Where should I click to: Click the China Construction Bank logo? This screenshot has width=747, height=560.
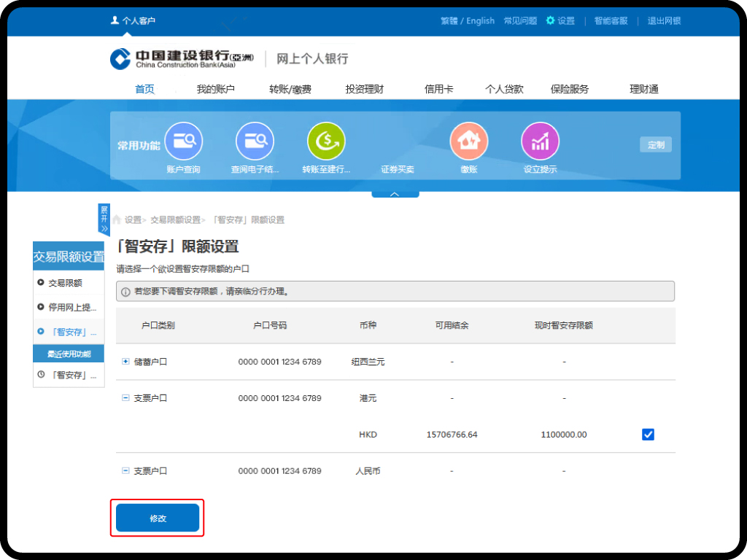pos(120,59)
